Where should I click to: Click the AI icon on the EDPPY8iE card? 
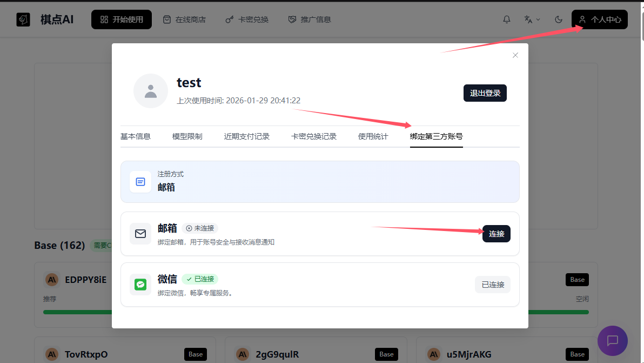click(51, 279)
